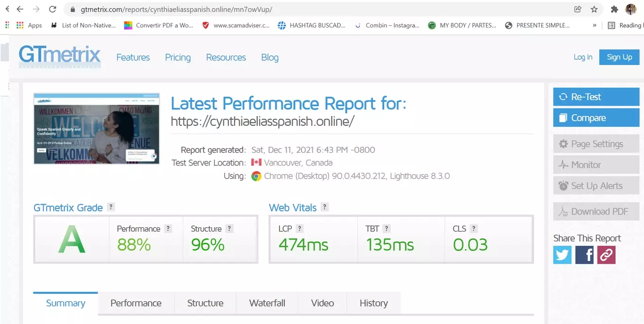Click the Monitor button

click(596, 165)
